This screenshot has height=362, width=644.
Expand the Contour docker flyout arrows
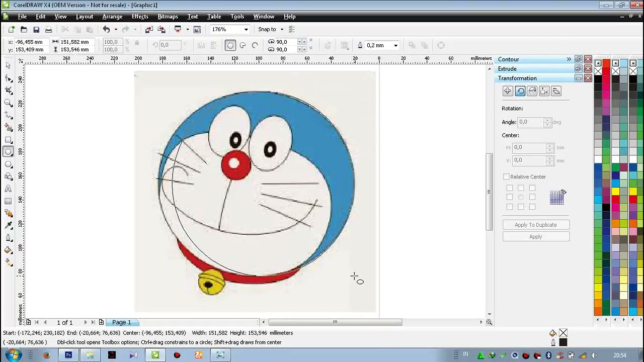569,59
